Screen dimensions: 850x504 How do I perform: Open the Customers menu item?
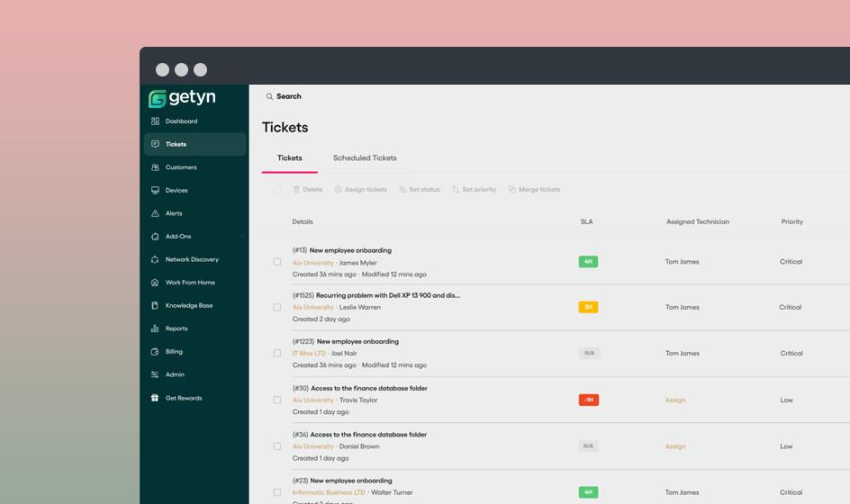click(x=194, y=167)
